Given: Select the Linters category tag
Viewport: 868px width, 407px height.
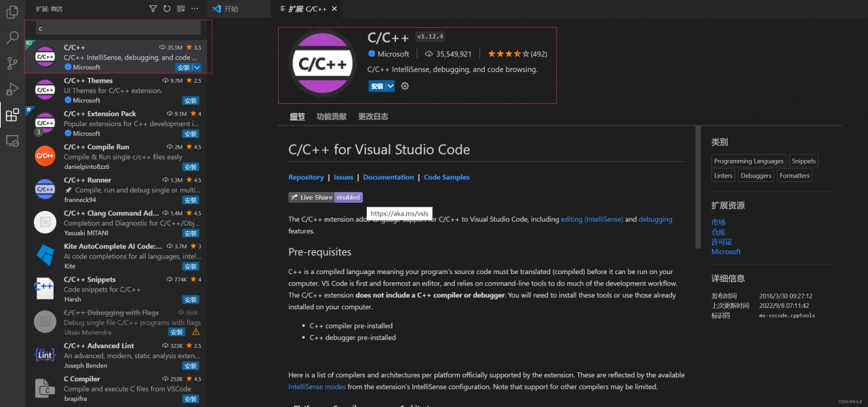Looking at the screenshot, I should click(723, 176).
